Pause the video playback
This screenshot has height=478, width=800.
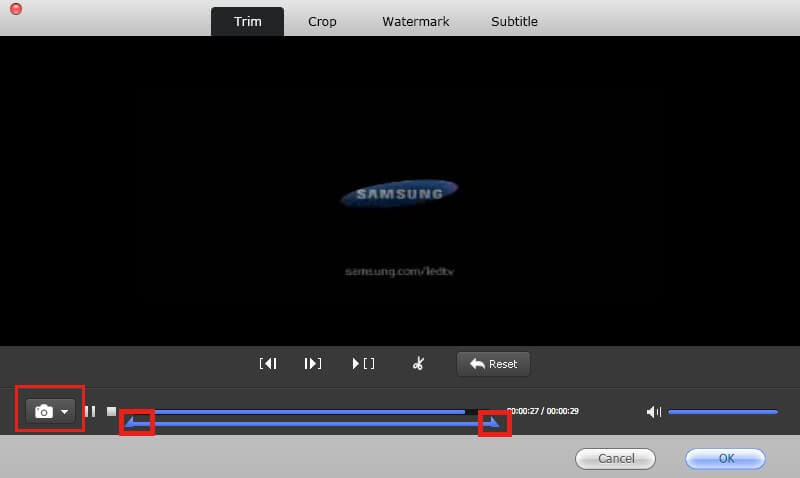point(90,411)
